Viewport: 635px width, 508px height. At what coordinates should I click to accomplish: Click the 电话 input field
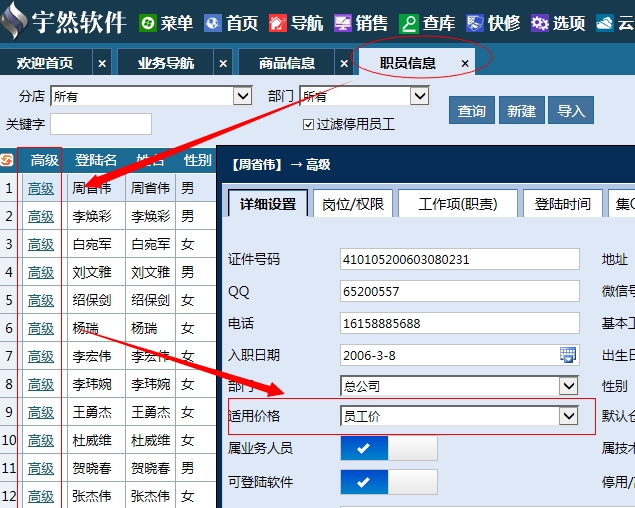[460, 323]
